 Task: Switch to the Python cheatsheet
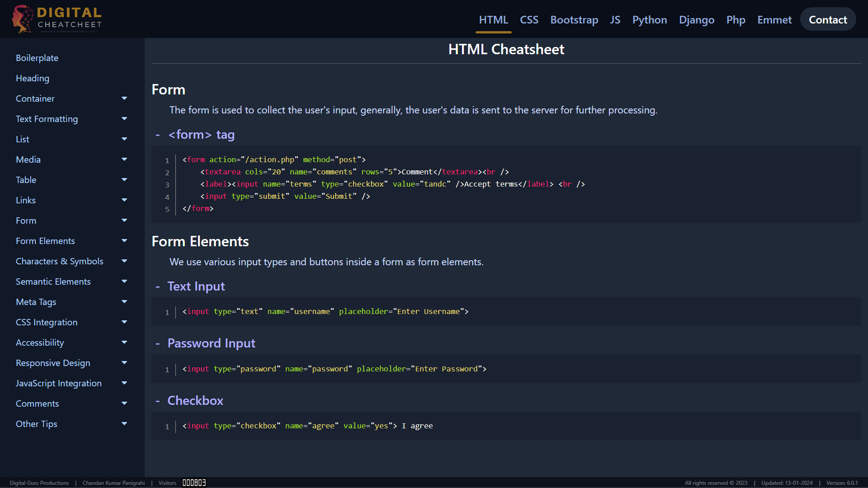(650, 20)
